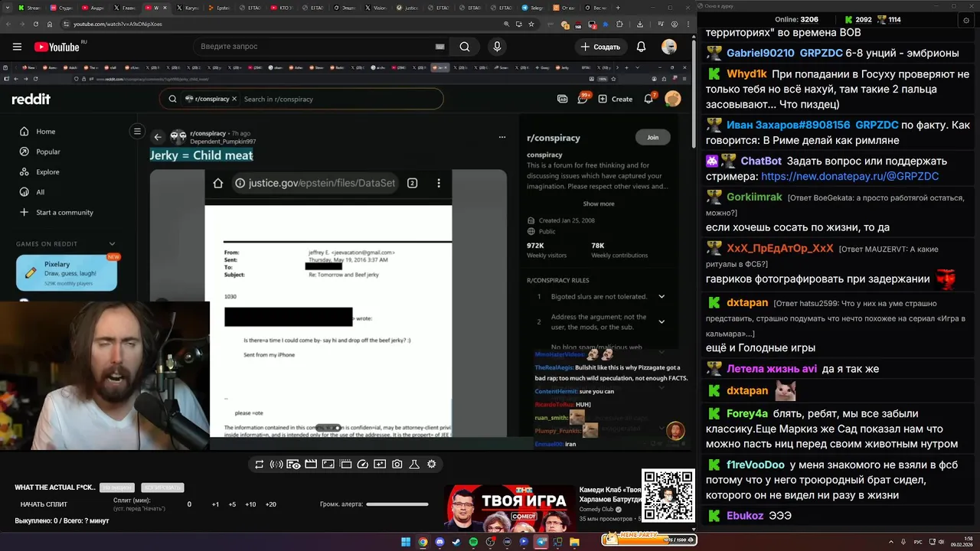Bookmark this page with star icon

pyautogui.click(x=531, y=24)
